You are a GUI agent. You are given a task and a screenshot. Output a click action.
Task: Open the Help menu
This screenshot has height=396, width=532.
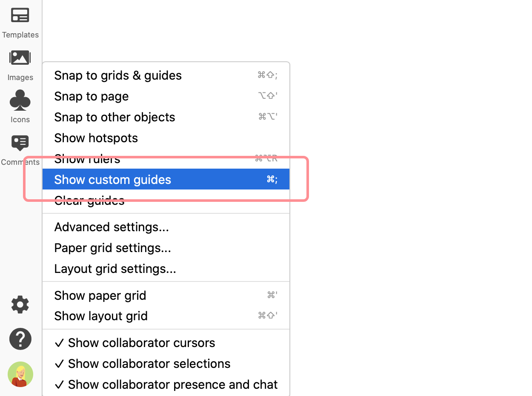[x=20, y=339]
